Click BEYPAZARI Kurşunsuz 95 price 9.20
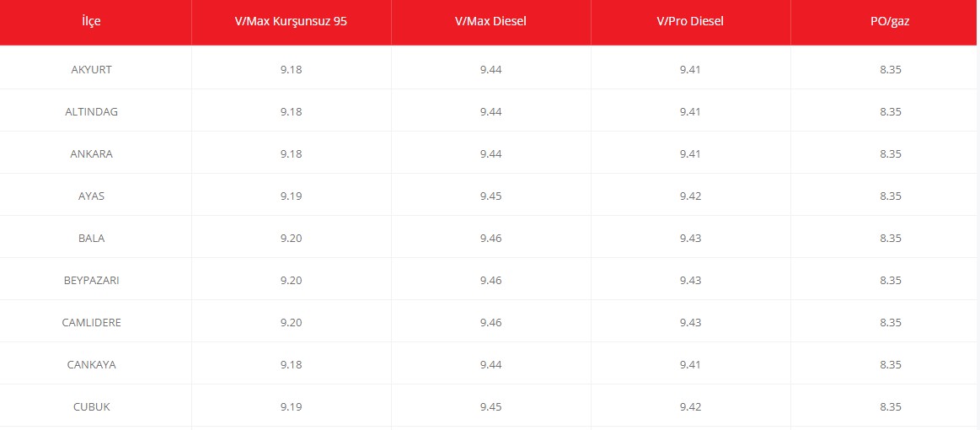Screen dimensions: 980x430 pos(292,281)
